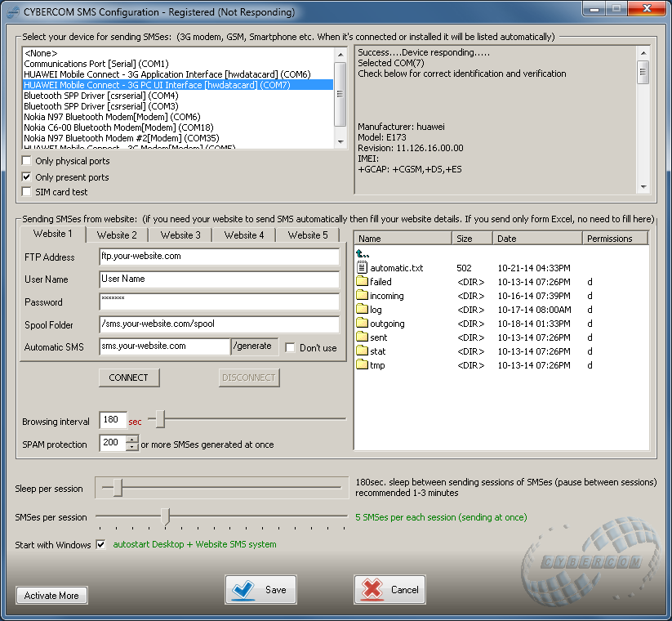Click the Password input field
This screenshot has width=672, height=621.
click(x=220, y=302)
